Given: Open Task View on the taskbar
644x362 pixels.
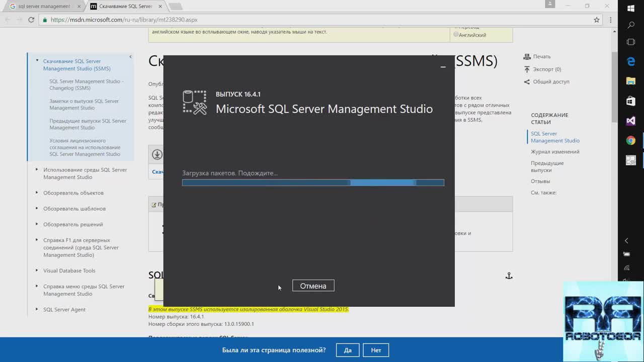Looking at the screenshot, I should (631, 42).
